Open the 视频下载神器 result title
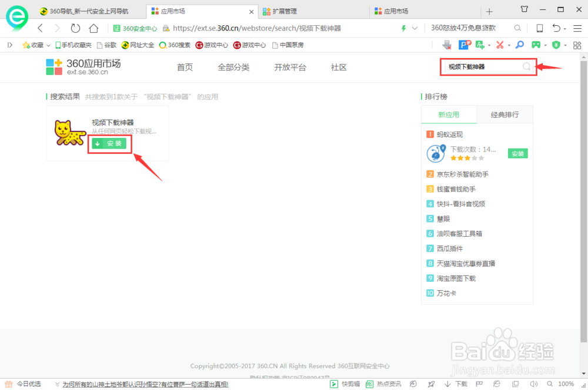This screenshot has height=390, width=588. click(x=113, y=123)
